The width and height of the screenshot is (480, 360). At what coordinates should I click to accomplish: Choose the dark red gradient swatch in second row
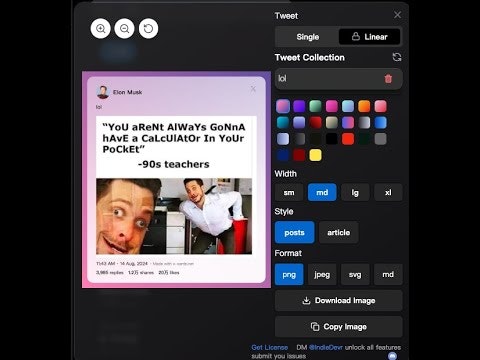[315, 123]
